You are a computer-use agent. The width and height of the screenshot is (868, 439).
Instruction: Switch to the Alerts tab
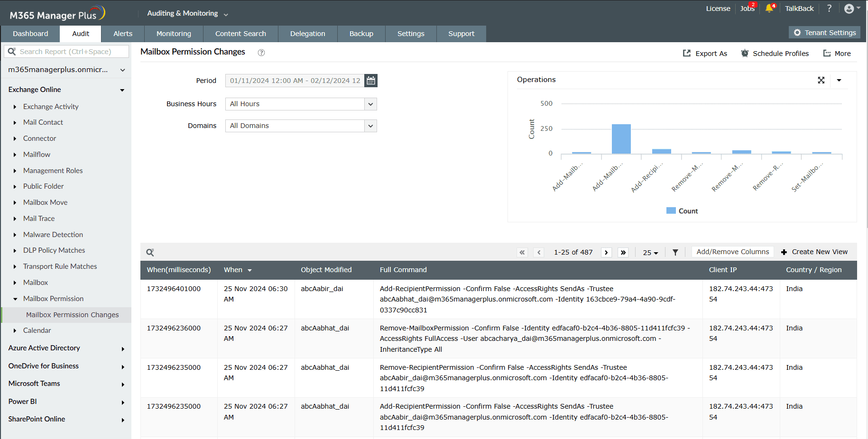pyautogui.click(x=123, y=34)
